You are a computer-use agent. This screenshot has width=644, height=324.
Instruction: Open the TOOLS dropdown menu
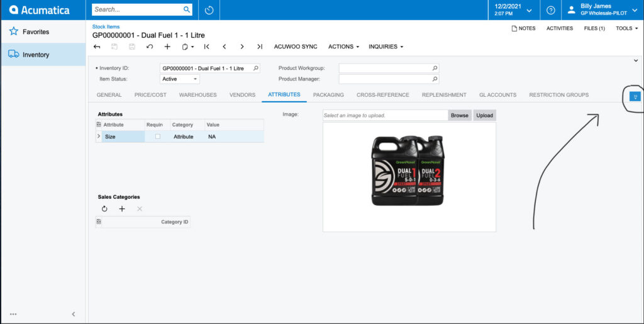pos(627,28)
